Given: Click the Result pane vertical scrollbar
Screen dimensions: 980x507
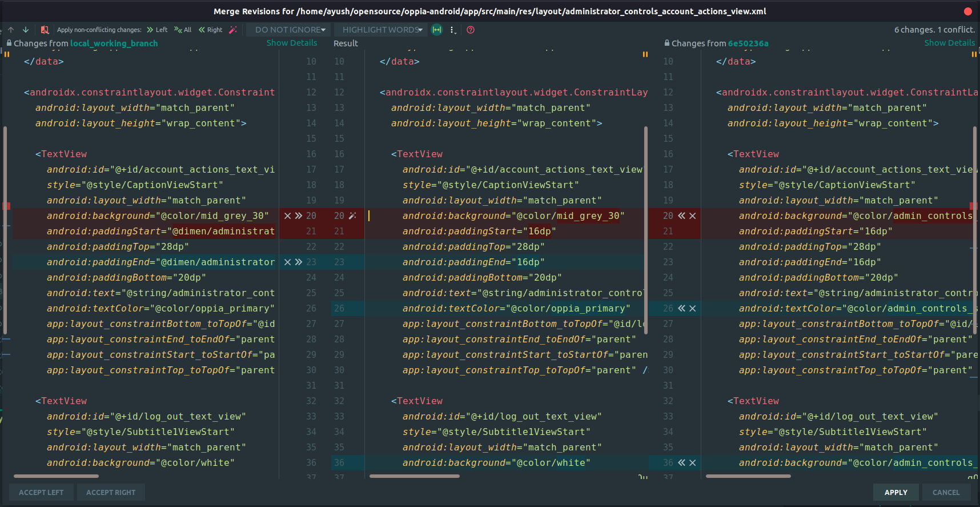Looking at the screenshot, I should (x=646, y=230).
